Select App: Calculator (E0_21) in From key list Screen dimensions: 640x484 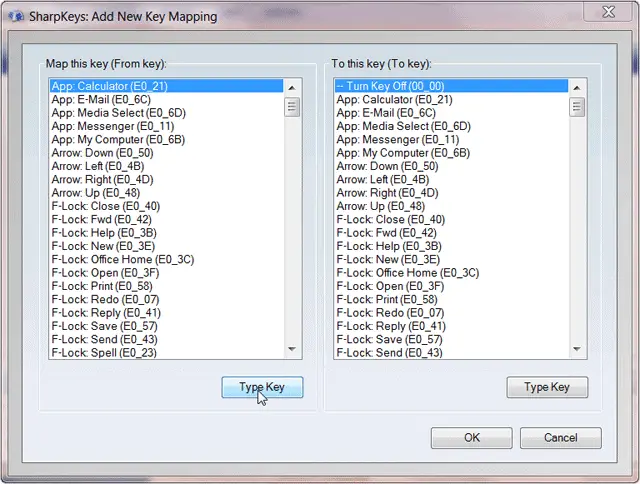(166, 86)
